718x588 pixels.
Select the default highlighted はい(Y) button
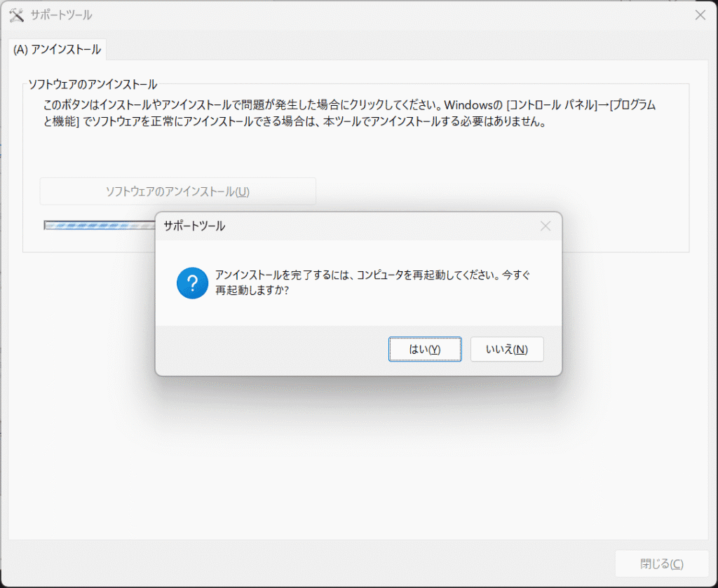425,349
